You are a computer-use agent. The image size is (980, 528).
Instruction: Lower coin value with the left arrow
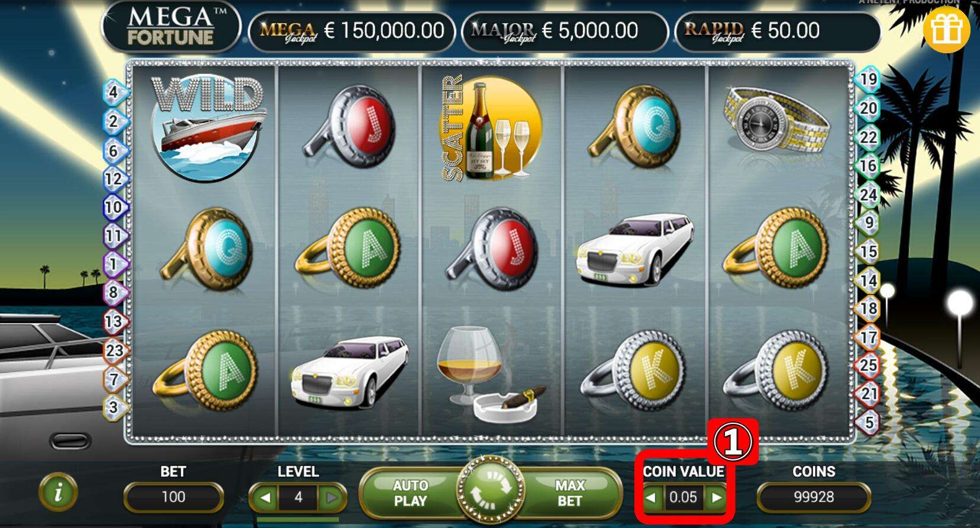650,498
